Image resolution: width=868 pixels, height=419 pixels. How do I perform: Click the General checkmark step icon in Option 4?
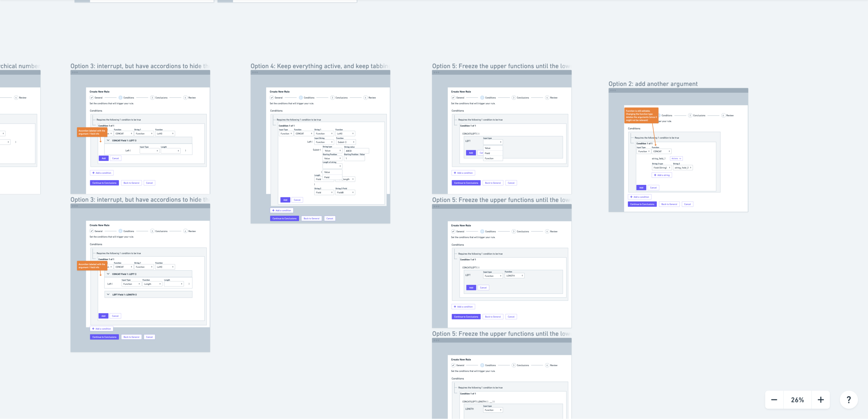pyautogui.click(x=272, y=98)
